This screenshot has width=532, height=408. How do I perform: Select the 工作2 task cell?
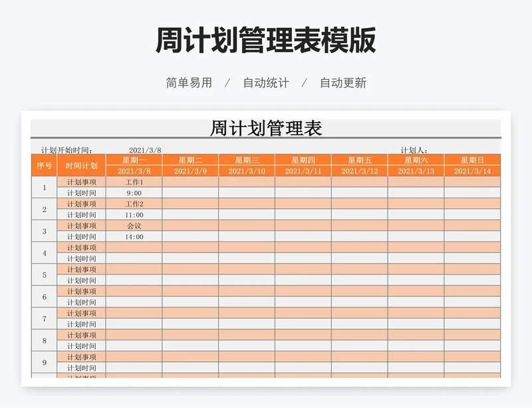(134, 204)
